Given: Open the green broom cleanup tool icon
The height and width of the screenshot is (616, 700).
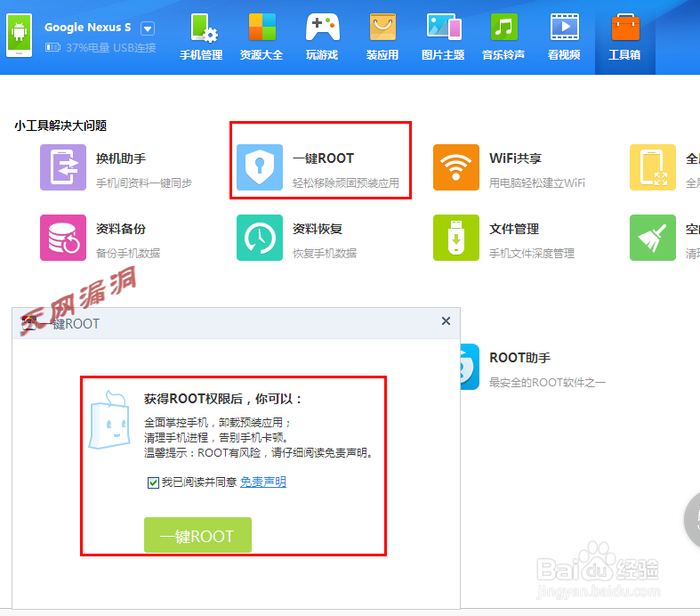Looking at the screenshot, I should click(652, 238).
